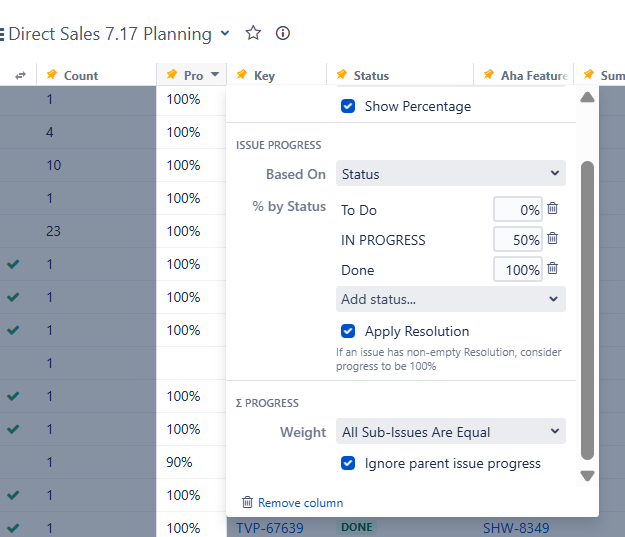The height and width of the screenshot is (537, 625).
Task: Click the DONE status badge
Action: point(356,527)
